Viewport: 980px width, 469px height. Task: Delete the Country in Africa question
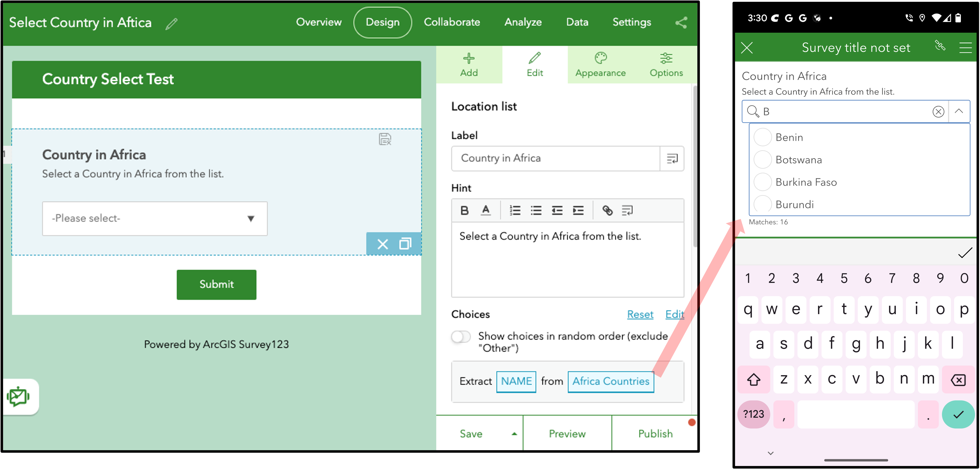pyautogui.click(x=382, y=244)
